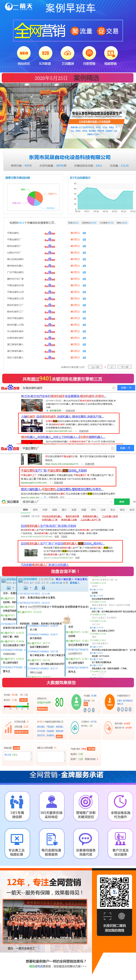Open the 万词霸屏 cloud icon
Viewport: 136px width, 980px height.
(x=67, y=53)
